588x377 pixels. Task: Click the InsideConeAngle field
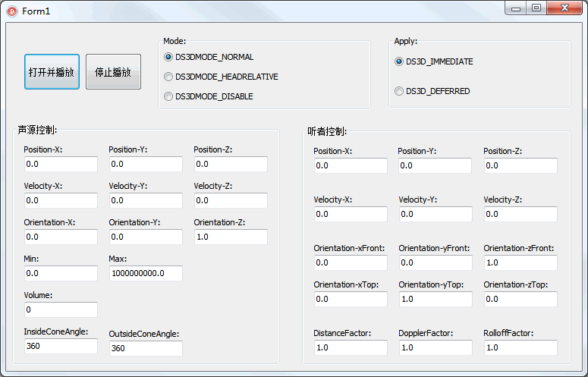[61, 346]
